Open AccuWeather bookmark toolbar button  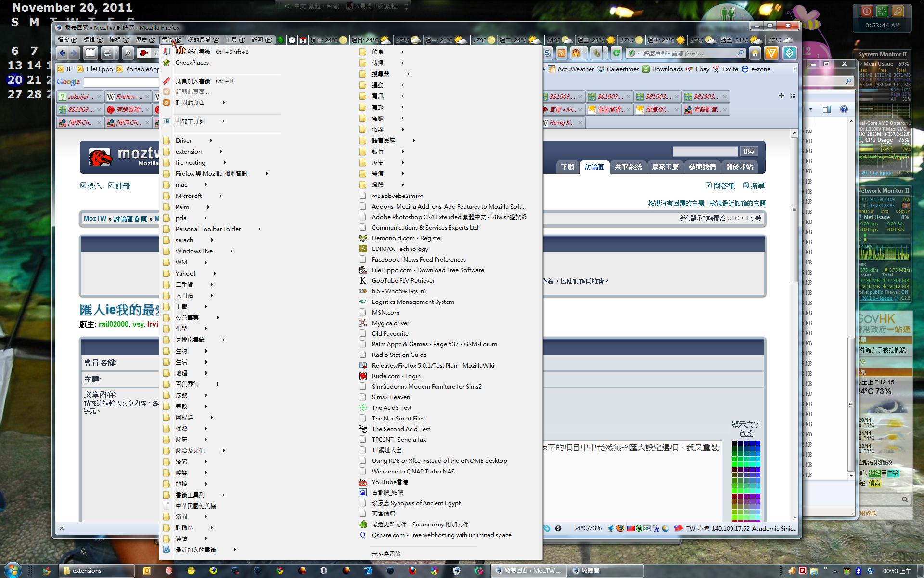571,69
